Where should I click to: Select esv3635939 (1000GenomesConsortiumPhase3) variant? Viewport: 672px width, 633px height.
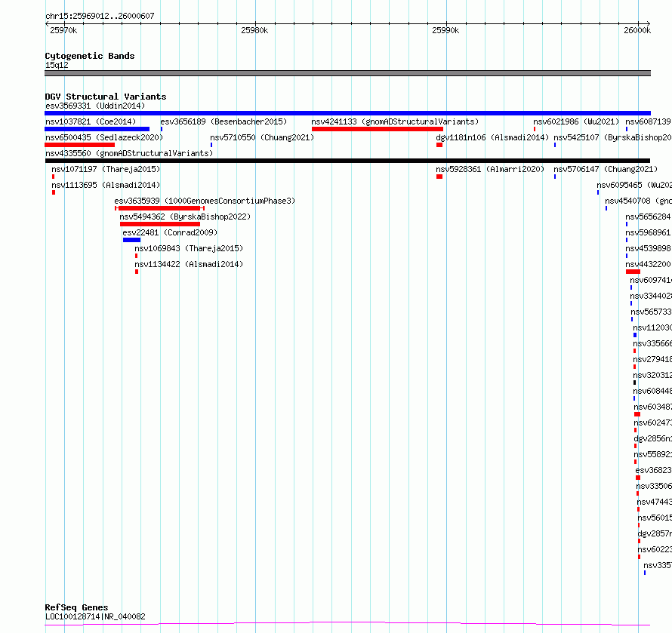pos(205,201)
